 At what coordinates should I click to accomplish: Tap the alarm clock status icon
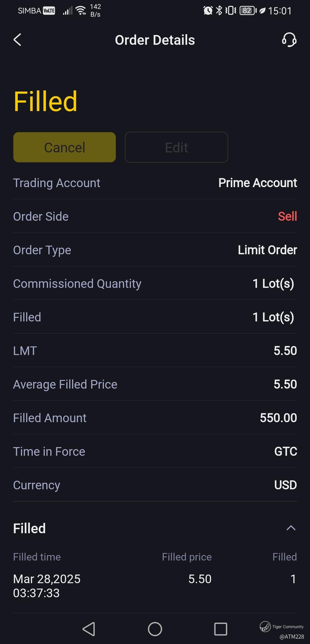click(x=208, y=11)
